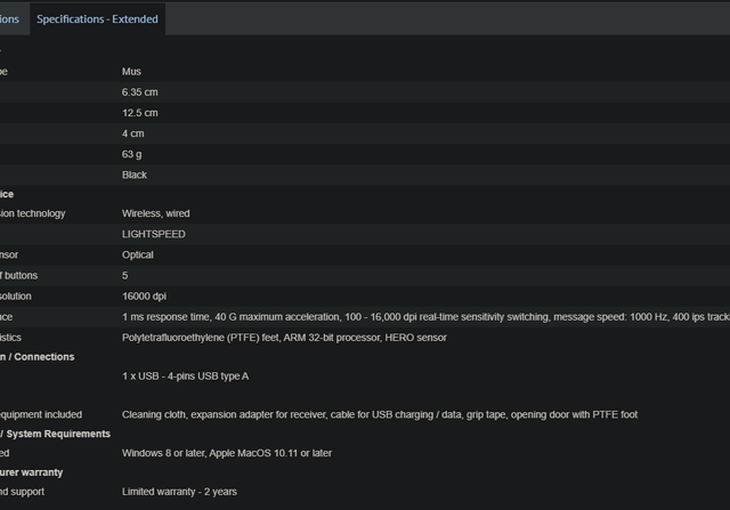
Task: Click the Optical sensor value
Action: click(x=138, y=255)
